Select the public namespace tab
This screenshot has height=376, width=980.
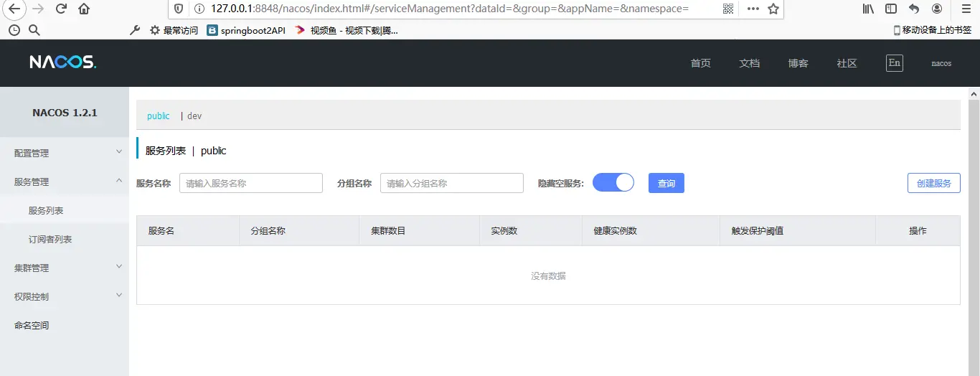coord(159,116)
